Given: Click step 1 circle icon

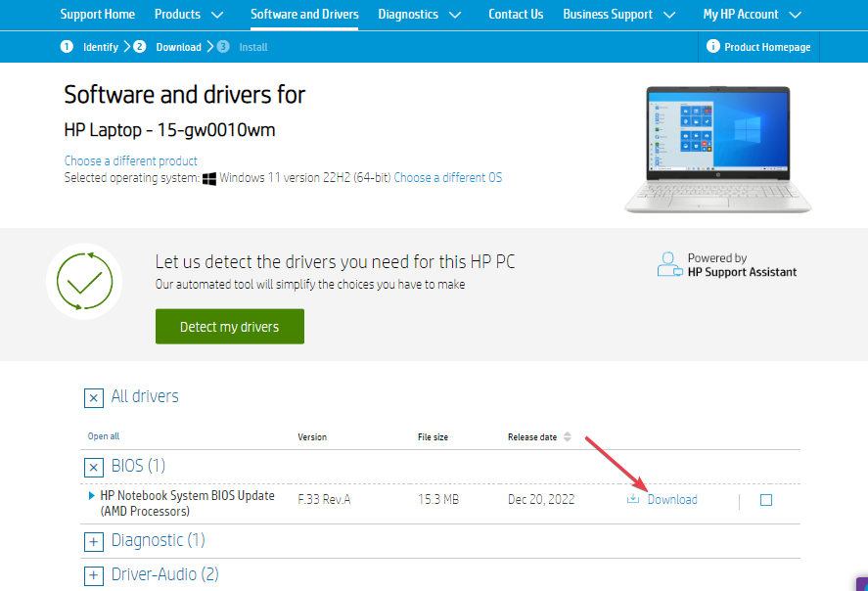Looking at the screenshot, I should pos(67,47).
